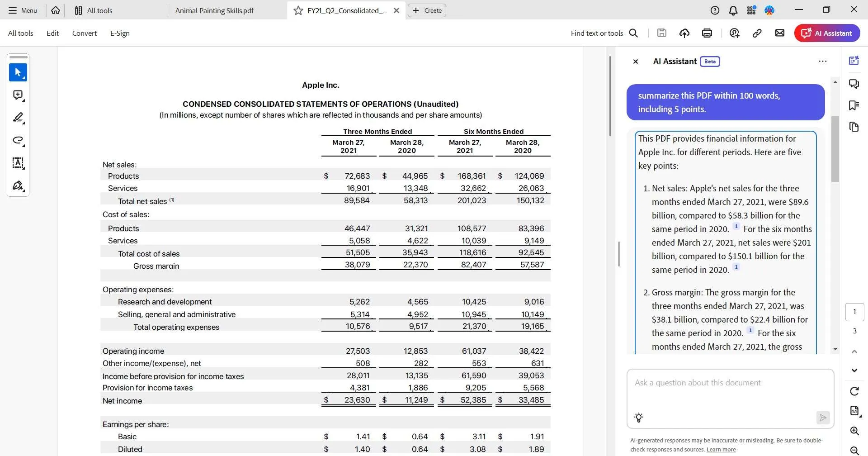Click the suggested questions lightbulb icon
Image resolution: width=868 pixels, height=456 pixels.
tap(639, 418)
